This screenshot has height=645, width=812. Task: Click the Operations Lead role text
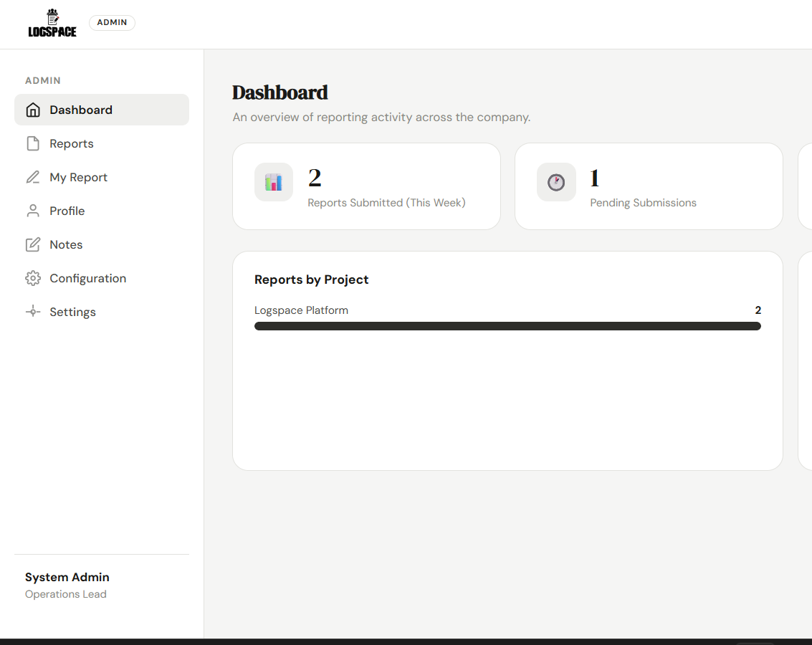[66, 594]
